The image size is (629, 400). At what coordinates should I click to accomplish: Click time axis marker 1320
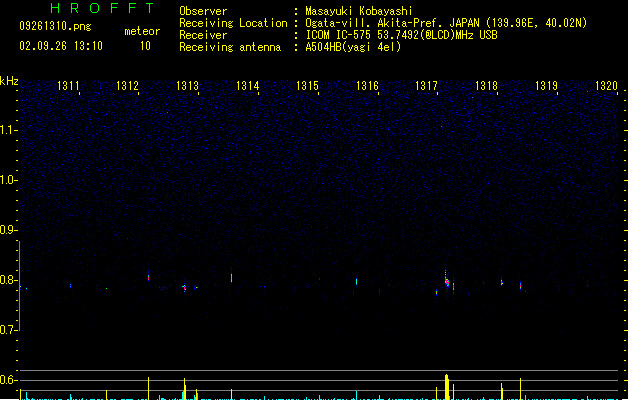point(606,86)
